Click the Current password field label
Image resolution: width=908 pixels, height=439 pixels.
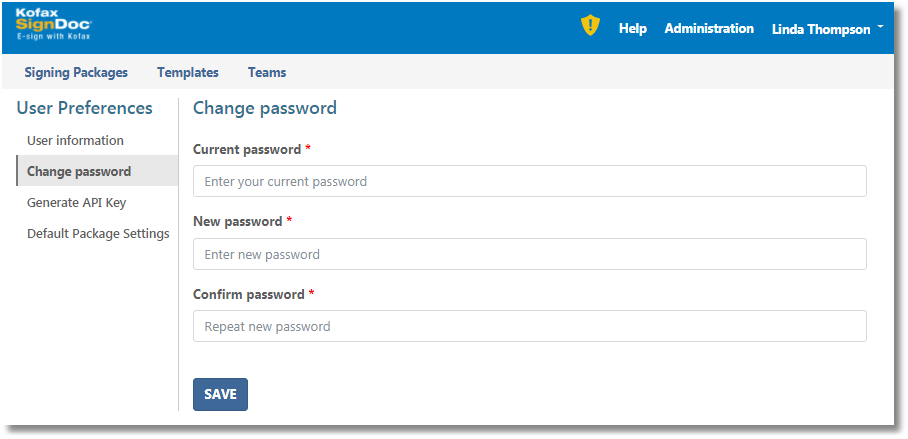(247, 149)
